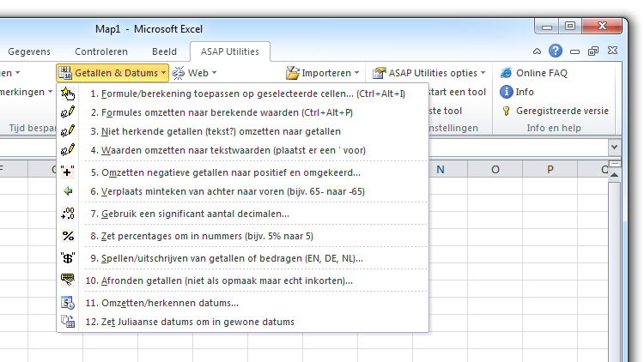The width and height of the screenshot is (644, 362).
Task: Click the pencil icon beside entry 3
Action: (68, 131)
